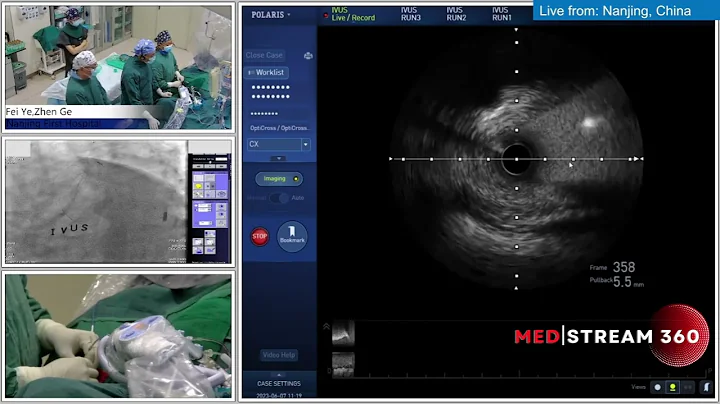Open the IVUS RUN2 tab

click(x=456, y=14)
